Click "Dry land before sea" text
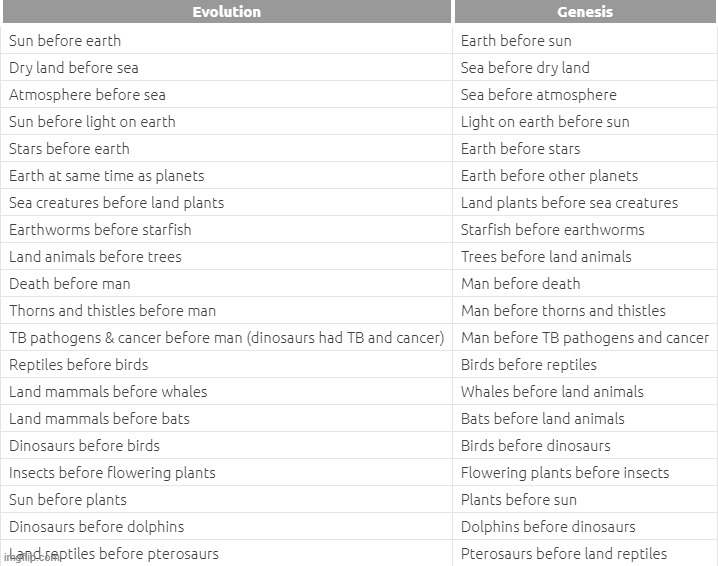 point(74,68)
